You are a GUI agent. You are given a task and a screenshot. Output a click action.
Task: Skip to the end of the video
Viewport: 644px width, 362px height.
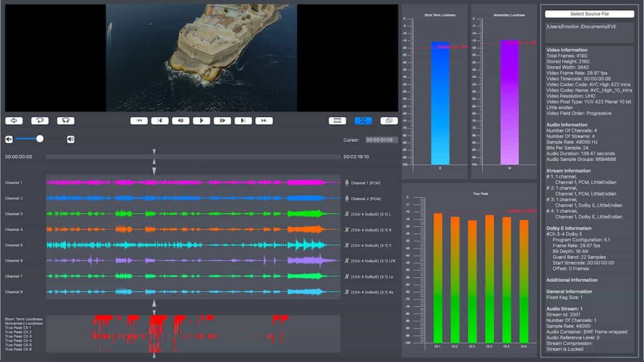pos(264,121)
